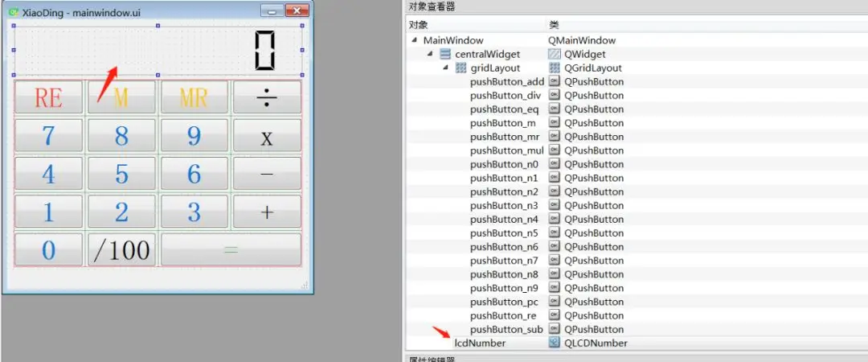Select pushButton_re tree row

pos(503,316)
